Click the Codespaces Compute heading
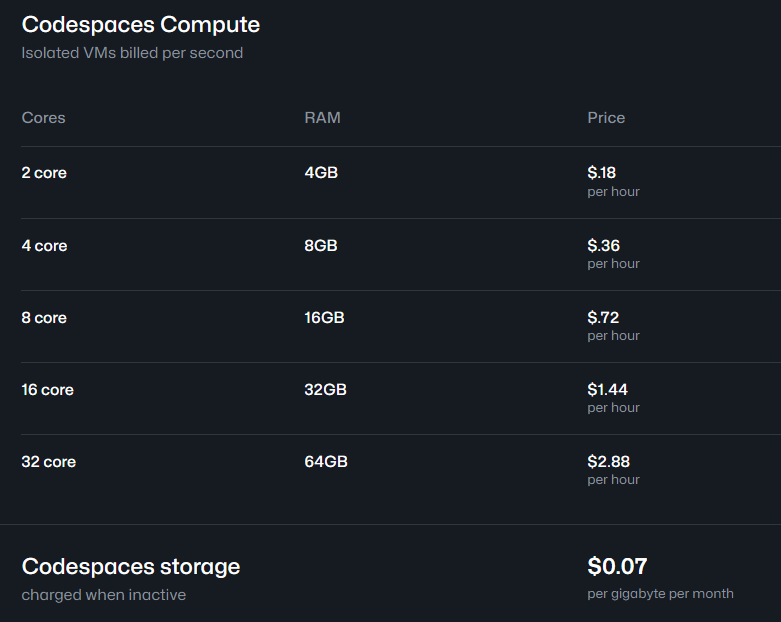Image resolution: width=781 pixels, height=622 pixels. pos(140,25)
